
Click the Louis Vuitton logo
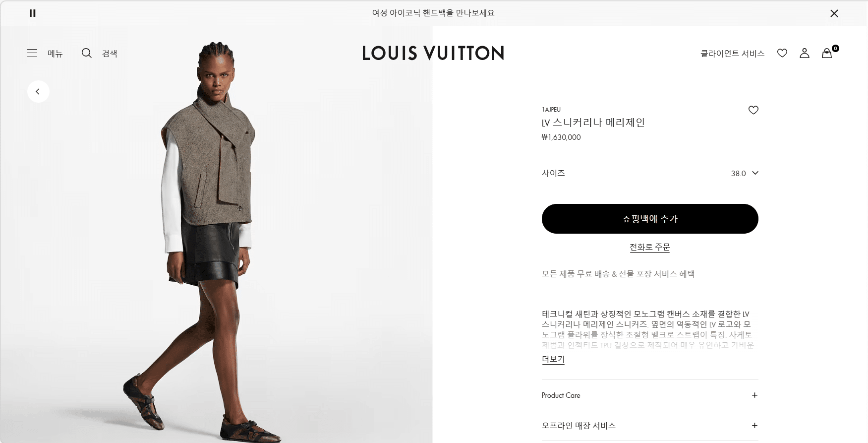(x=433, y=53)
